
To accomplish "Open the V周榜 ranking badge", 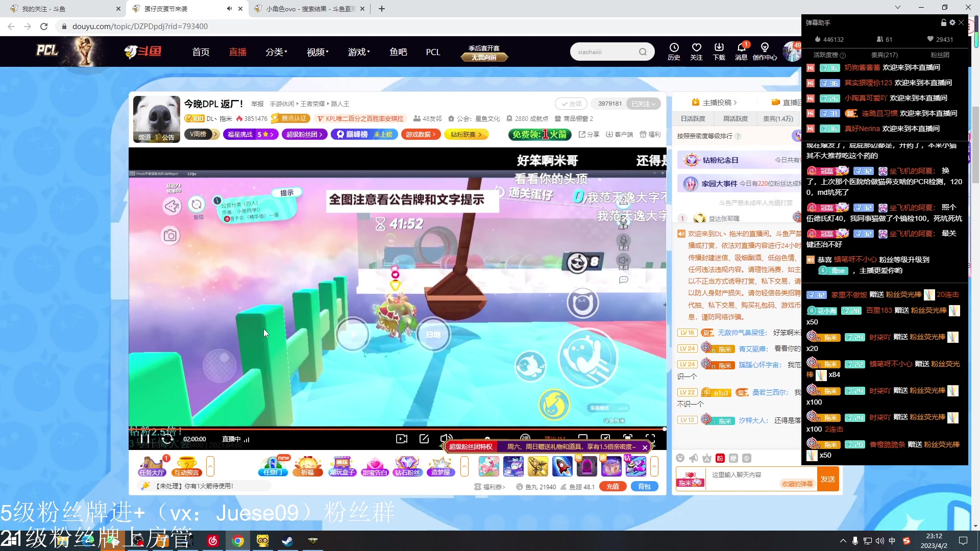I will tap(201, 134).
